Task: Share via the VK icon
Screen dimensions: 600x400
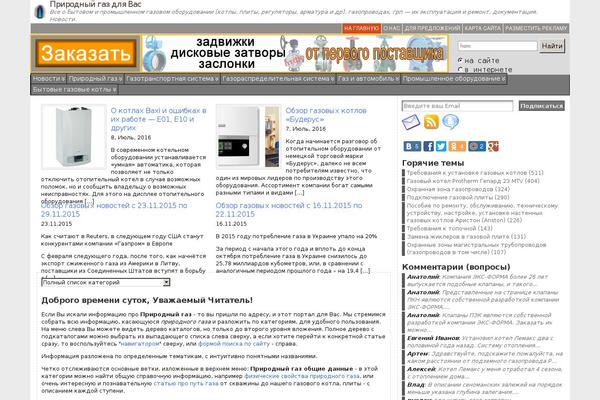Action: point(412,146)
